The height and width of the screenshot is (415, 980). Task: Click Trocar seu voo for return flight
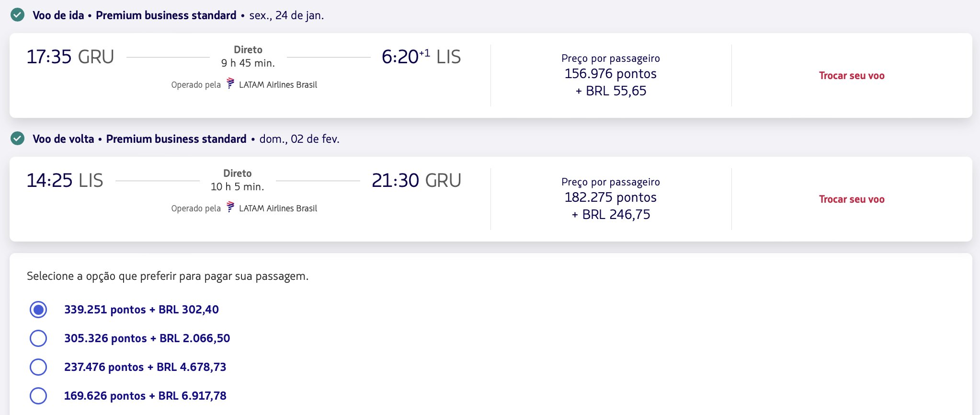tap(852, 199)
